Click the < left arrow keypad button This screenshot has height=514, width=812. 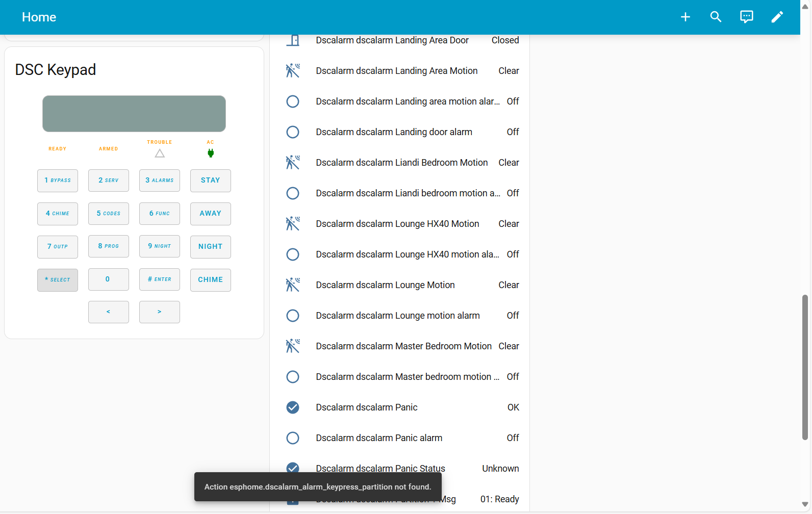click(x=109, y=312)
